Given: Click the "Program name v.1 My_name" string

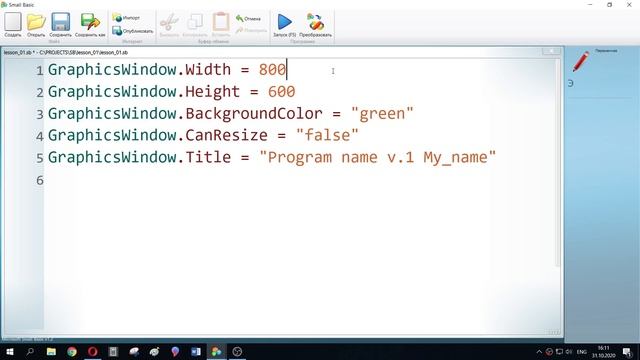Looking at the screenshot, I should click(x=378, y=157).
